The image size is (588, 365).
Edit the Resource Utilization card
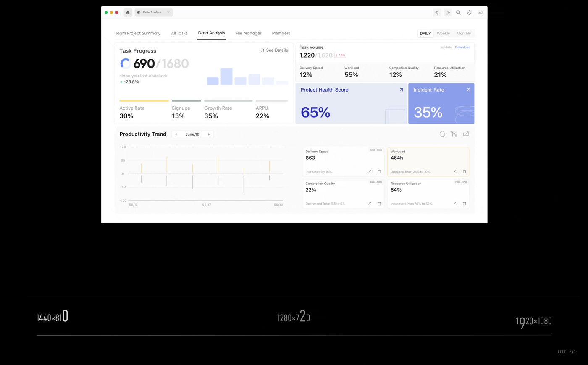tap(455, 204)
